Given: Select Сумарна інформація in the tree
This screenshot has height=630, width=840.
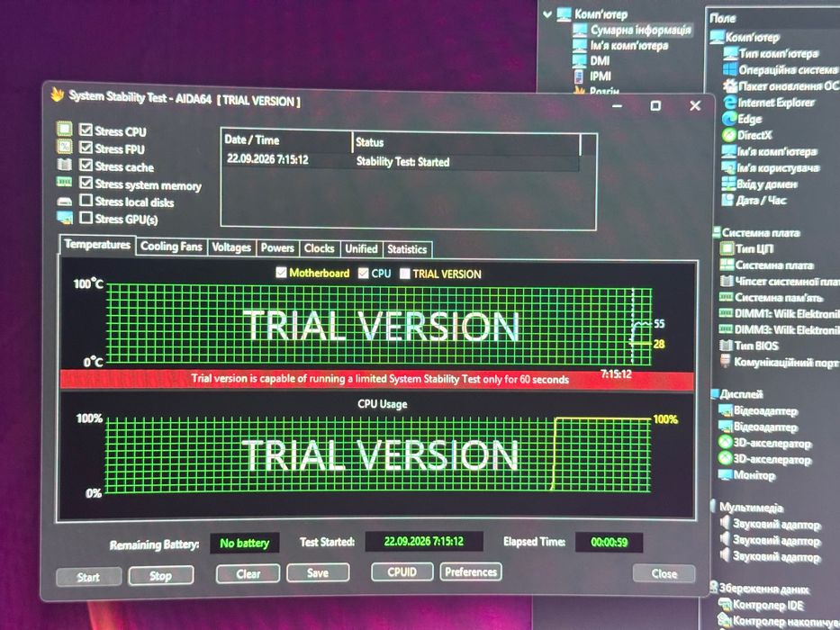Looking at the screenshot, I should coord(641,30).
